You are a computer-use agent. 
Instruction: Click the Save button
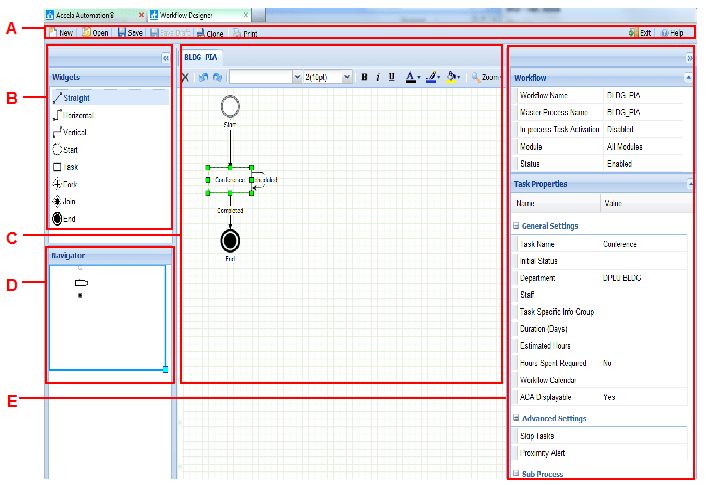(130, 33)
